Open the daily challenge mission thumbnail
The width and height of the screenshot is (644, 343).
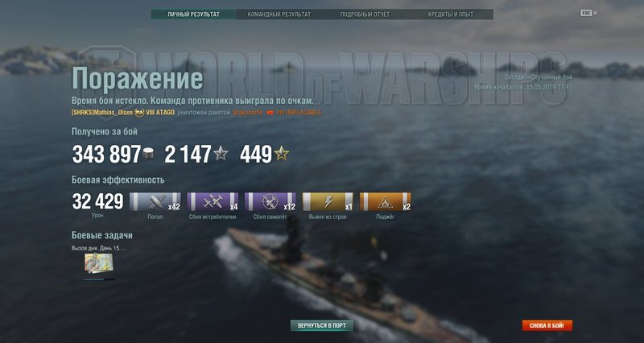(98, 263)
